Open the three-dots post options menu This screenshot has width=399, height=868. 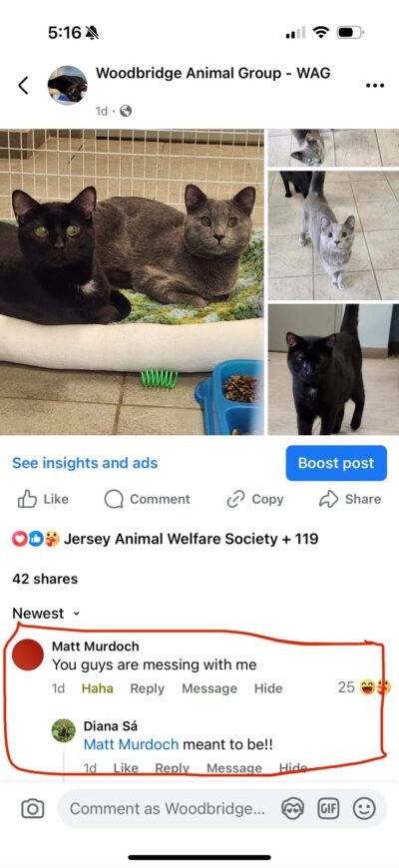click(x=375, y=86)
